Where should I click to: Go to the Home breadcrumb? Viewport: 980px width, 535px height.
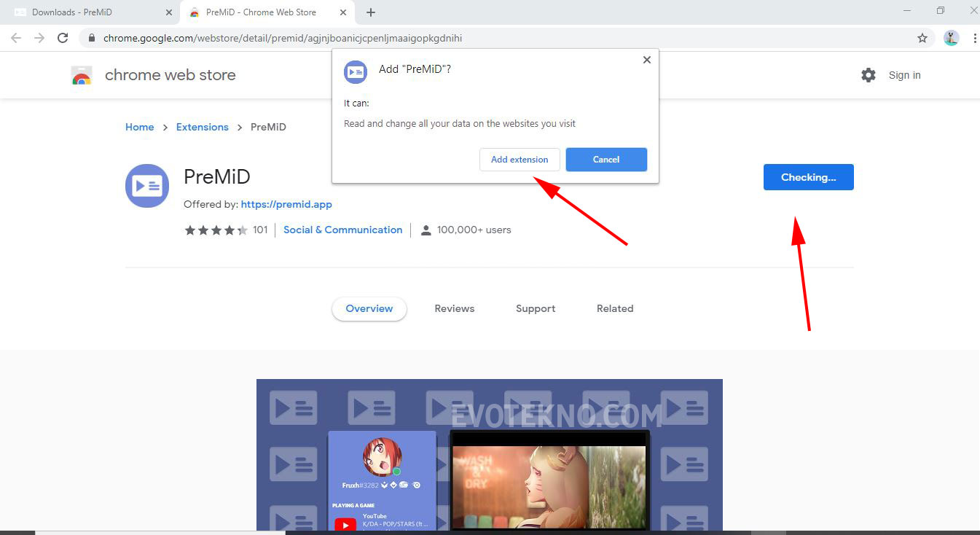tap(139, 127)
